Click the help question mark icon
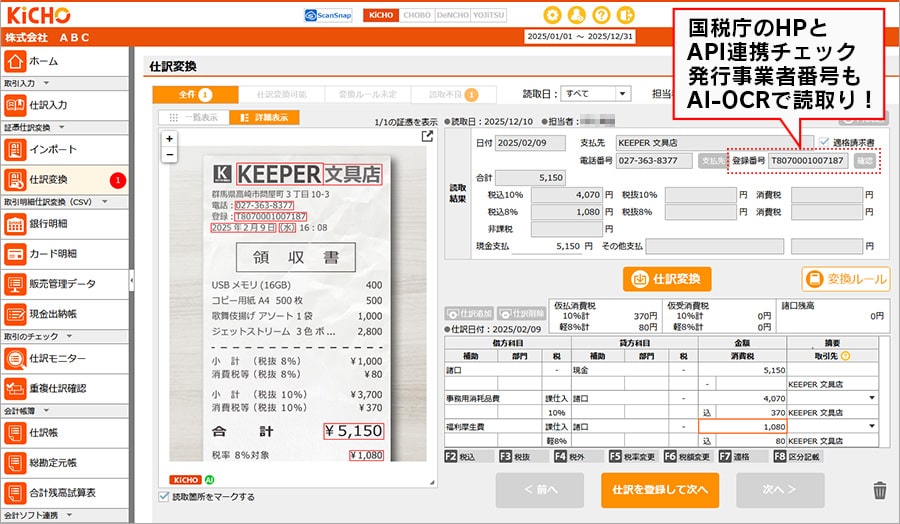This screenshot has height=524, width=900. point(602,15)
